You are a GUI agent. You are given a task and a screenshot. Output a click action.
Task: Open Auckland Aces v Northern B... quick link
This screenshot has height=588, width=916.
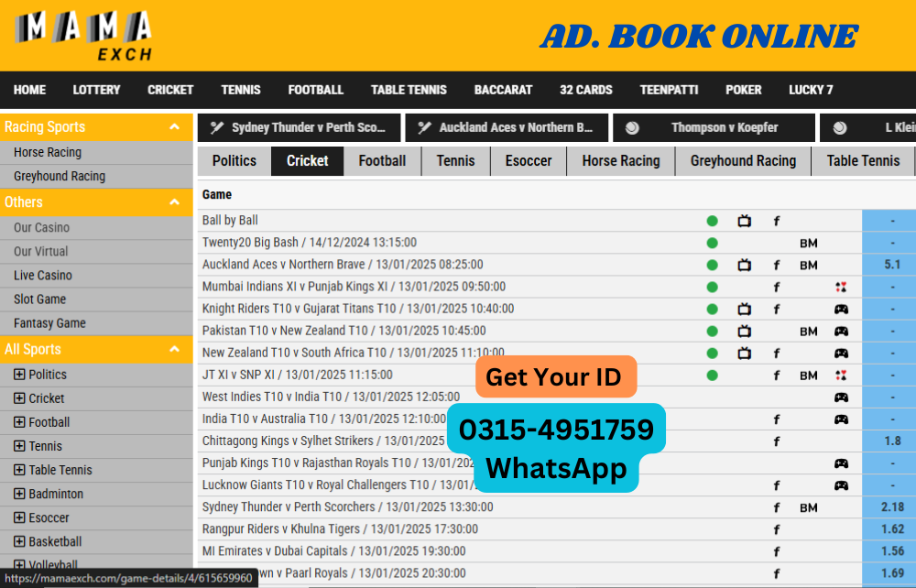pos(507,128)
